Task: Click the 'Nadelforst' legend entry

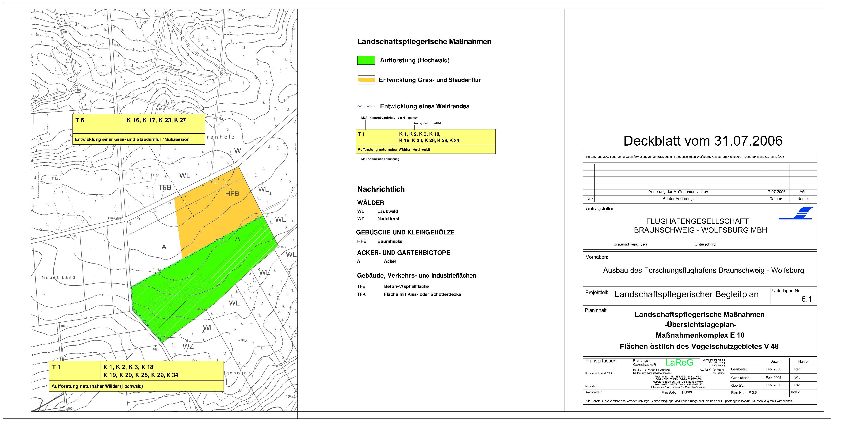Action: pos(388,219)
